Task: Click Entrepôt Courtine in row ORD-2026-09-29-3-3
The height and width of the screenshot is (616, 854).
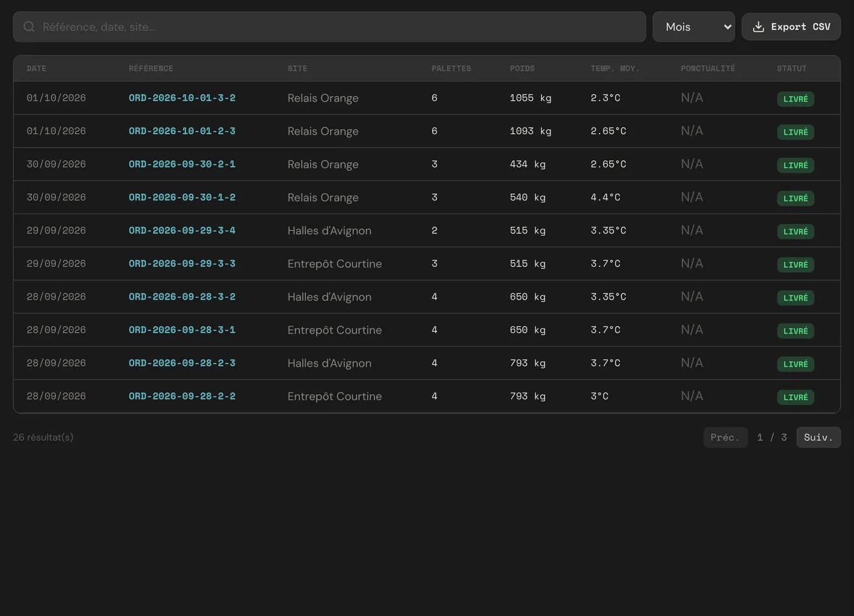Action: pos(335,263)
